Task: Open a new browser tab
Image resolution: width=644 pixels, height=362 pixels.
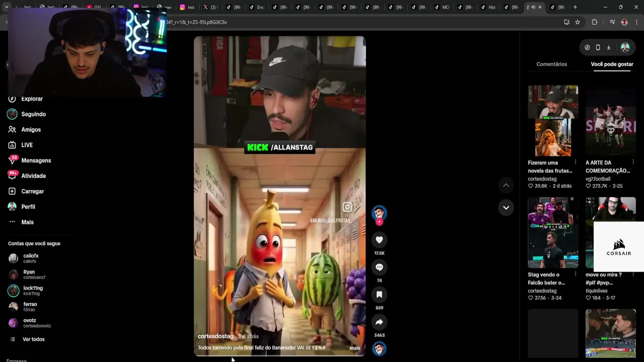Action: tap(575, 7)
